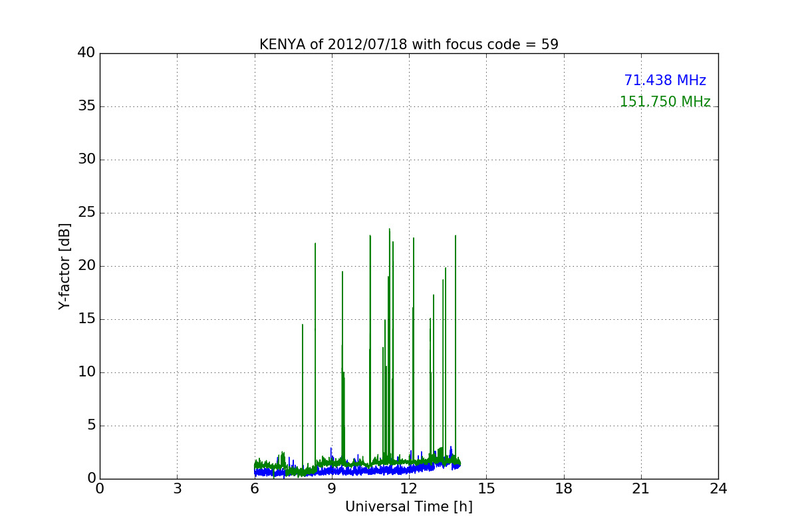Click y-axis tick label '10'
The width and height of the screenshot is (798, 532).
pos(86,372)
